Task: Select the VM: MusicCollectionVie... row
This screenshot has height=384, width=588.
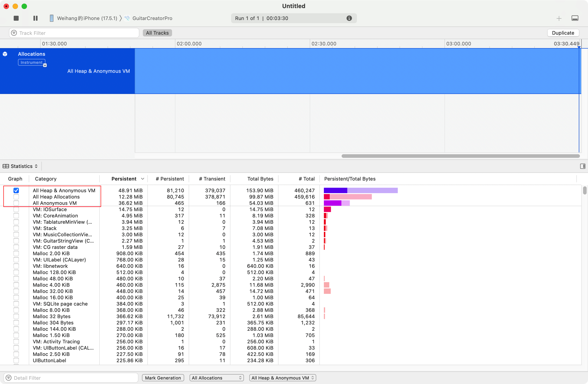Action: (291, 234)
